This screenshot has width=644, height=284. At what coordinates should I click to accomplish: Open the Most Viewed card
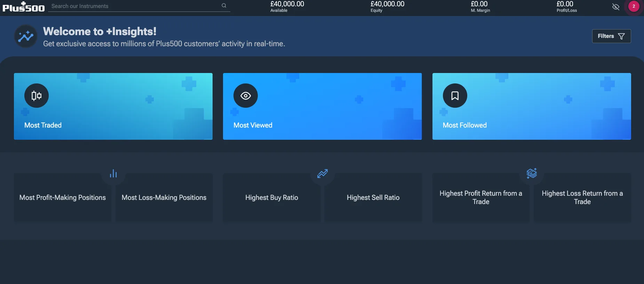coord(322,106)
